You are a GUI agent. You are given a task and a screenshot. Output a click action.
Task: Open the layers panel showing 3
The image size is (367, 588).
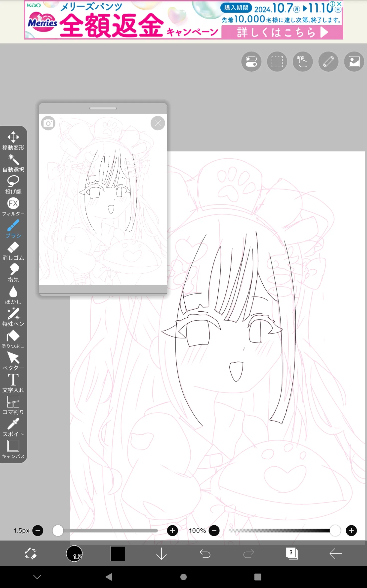pos(292,553)
